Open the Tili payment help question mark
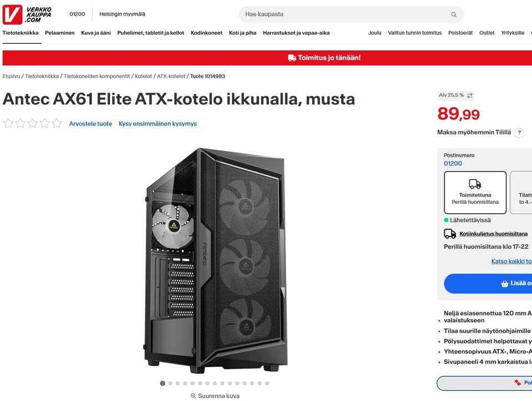 [x=519, y=132]
